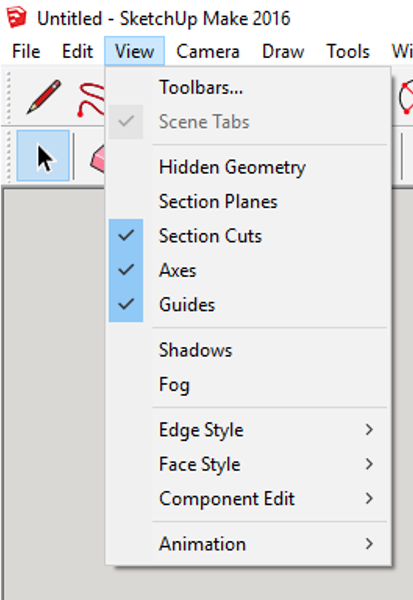Open the Tools menu
Image resolution: width=413 pixels, height=600 pixels.
[x=348, y=51]
